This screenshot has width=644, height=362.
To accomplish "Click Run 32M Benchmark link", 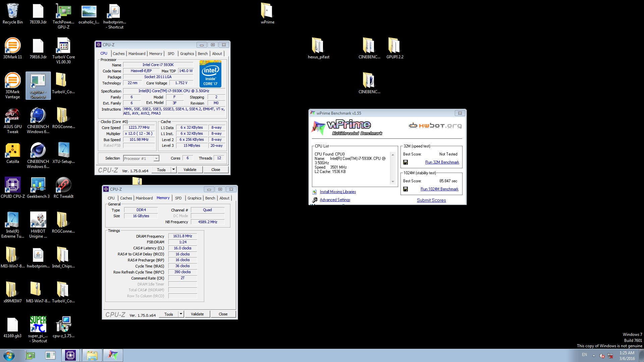I will [x=442, y=162].
